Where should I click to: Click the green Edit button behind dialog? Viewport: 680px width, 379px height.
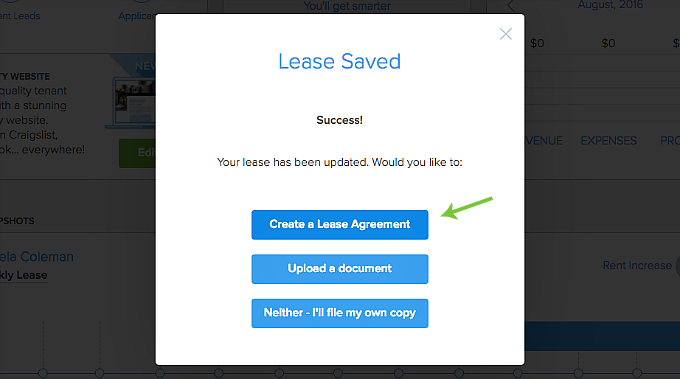point(137,153)
